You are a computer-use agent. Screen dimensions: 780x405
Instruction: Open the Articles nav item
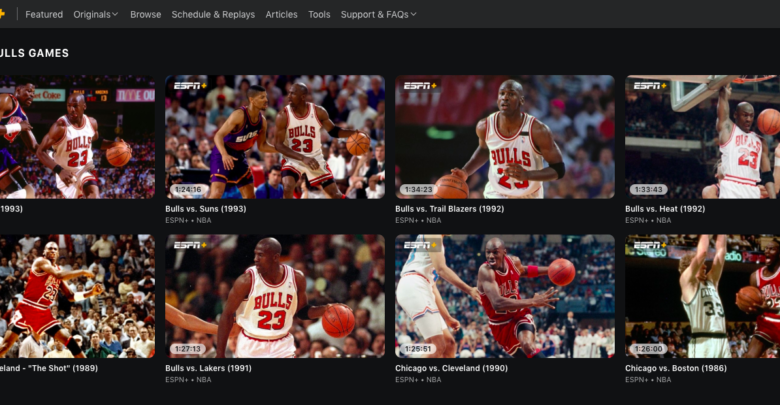[x=281, y=14]
